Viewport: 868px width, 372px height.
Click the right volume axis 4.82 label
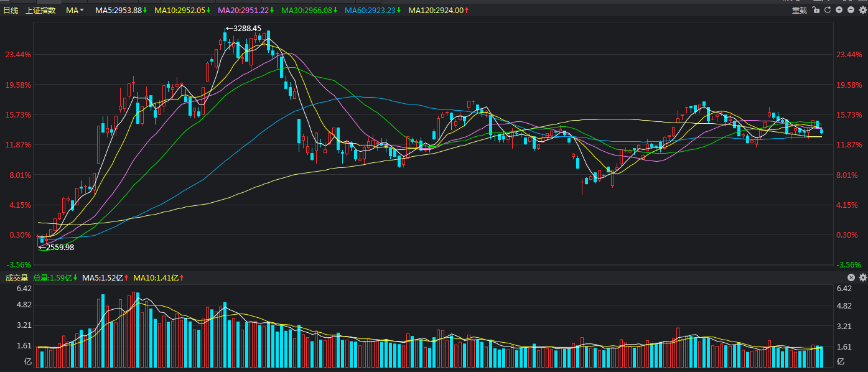(x=844, y=306)
